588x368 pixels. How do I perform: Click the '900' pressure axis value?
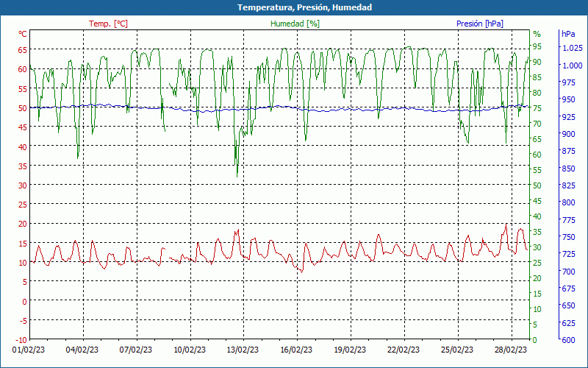click(x=568, y=134)
